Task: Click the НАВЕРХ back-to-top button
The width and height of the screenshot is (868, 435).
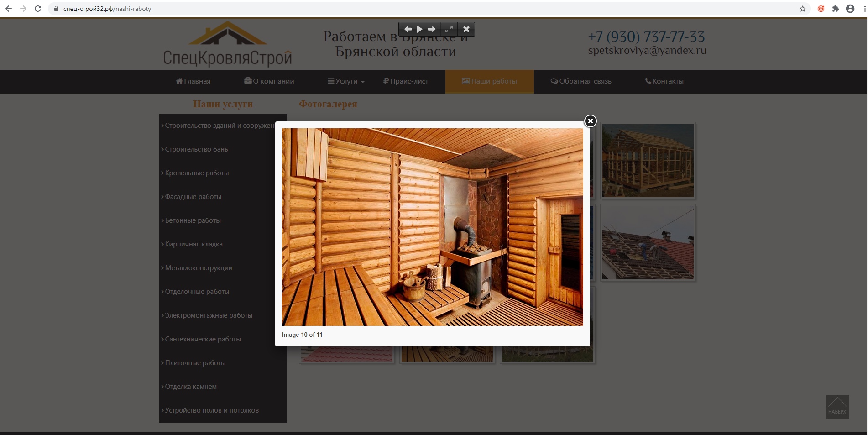Action: click(837, 407)
